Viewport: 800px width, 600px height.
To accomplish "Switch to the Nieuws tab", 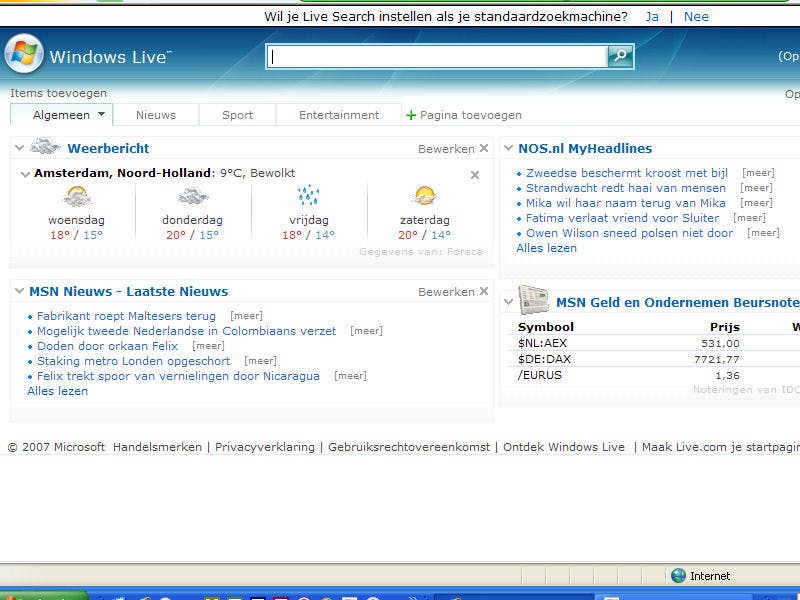I will pyautogui.click(x=156, y=115).
